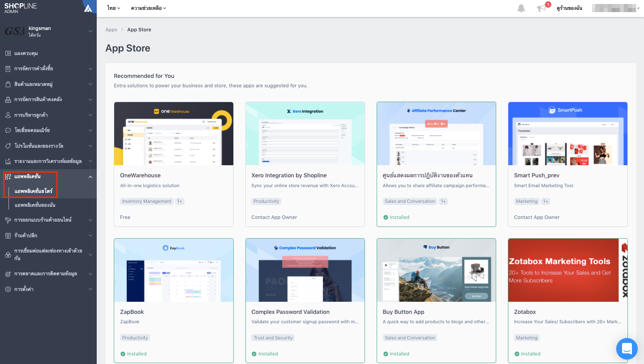Click the ZapBook preview image
Screen dimensions: 644x364
coord(174,270)
